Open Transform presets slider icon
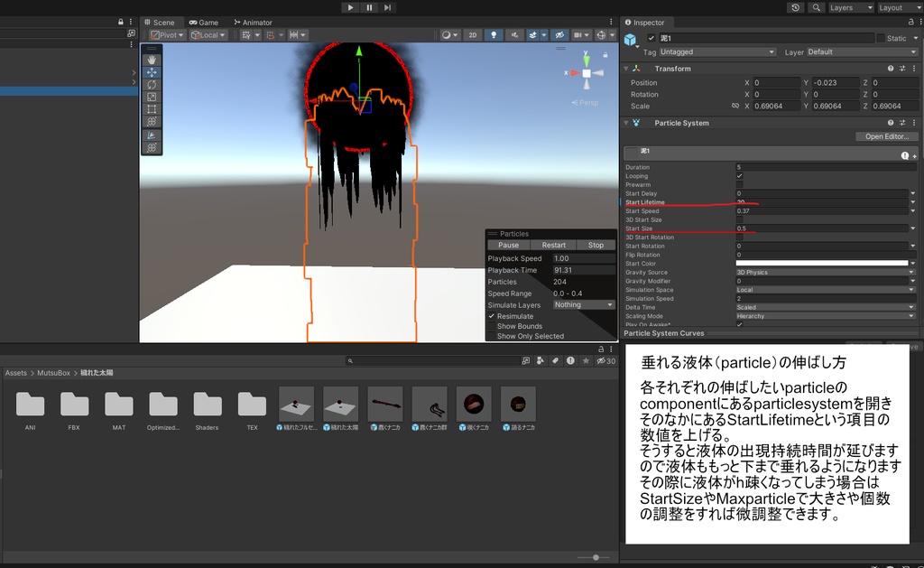This screenshot has width=924, height=568. click(x=902, y=69)
